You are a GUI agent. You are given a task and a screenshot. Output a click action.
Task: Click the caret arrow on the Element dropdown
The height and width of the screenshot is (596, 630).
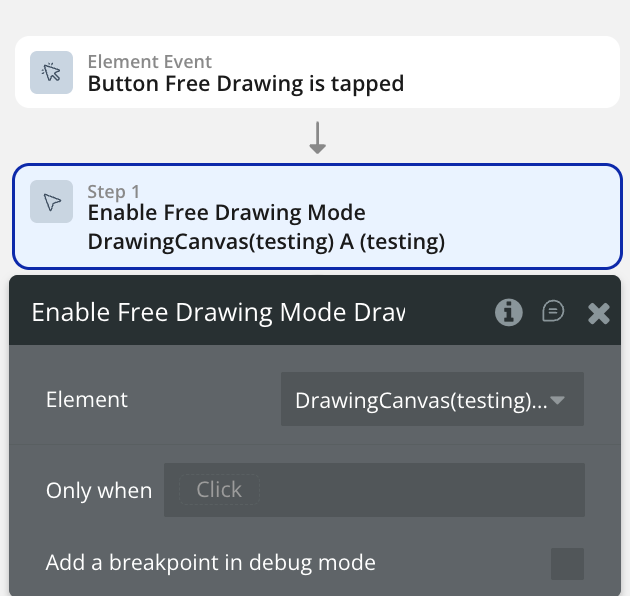point(558,400)
